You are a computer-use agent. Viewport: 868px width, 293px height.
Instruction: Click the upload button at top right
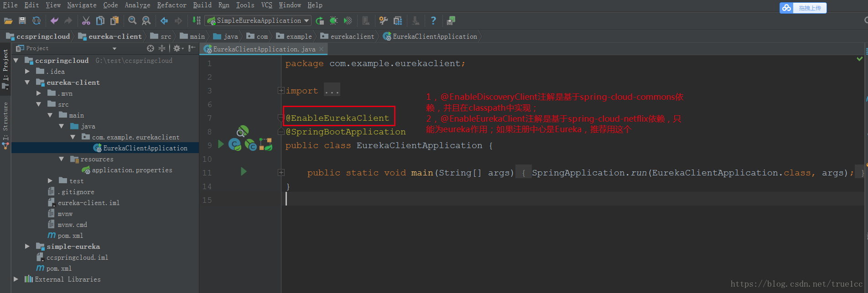click(x=803, y=8)
